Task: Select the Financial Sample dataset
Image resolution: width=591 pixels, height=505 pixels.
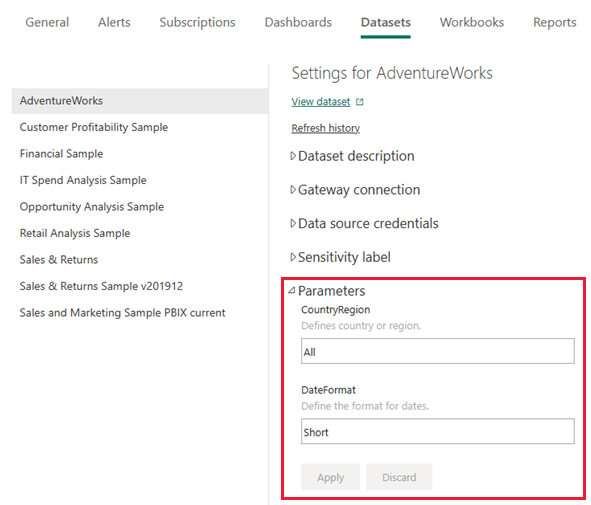Action: (61, 154)
